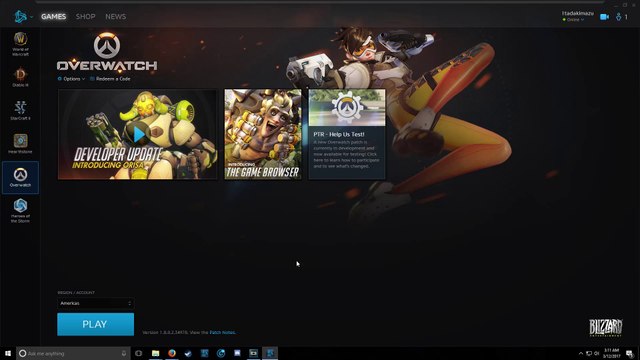640x360 pixels.
Task: Switch to the GAMES tab
Action: click(53, 16)
